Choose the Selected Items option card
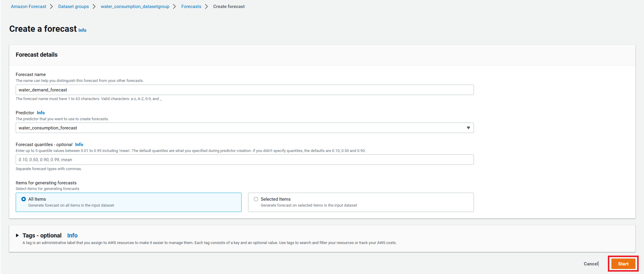644x274 pixels. (x=361, y=202)
